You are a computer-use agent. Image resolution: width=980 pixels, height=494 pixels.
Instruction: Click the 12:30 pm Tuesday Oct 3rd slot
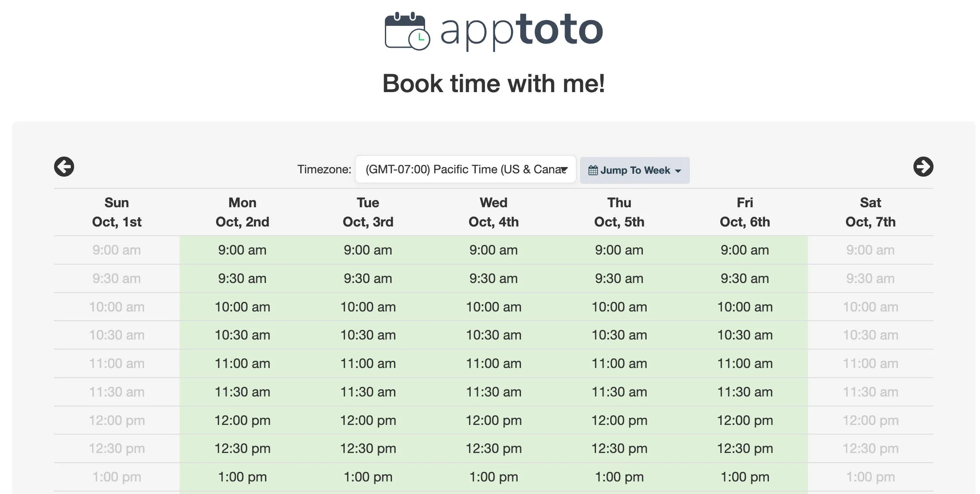pos(368,448)
